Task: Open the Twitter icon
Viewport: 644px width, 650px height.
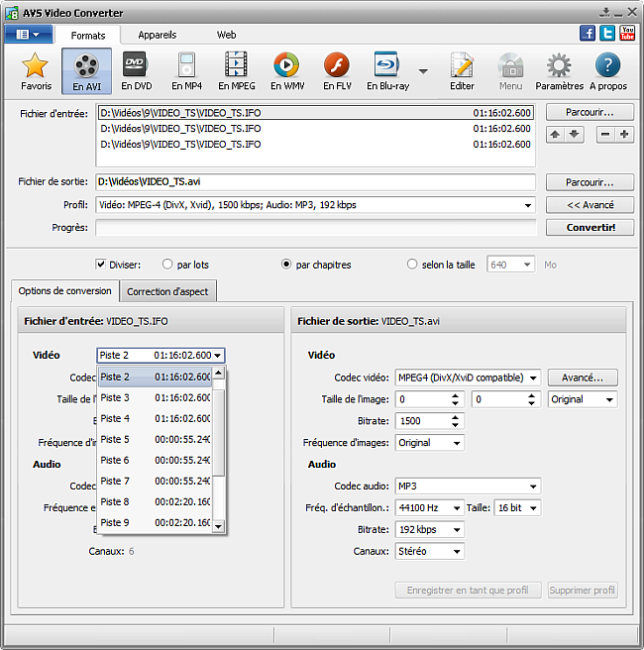Action: click(x=607, y=33)
